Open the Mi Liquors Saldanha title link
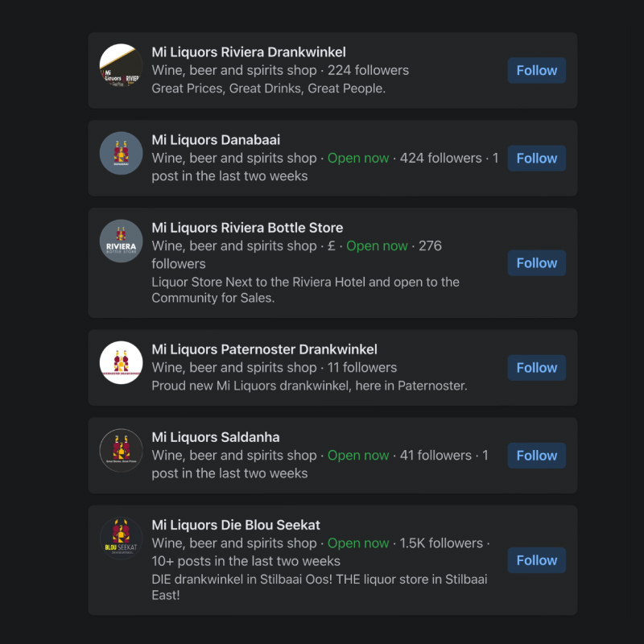 216,437
